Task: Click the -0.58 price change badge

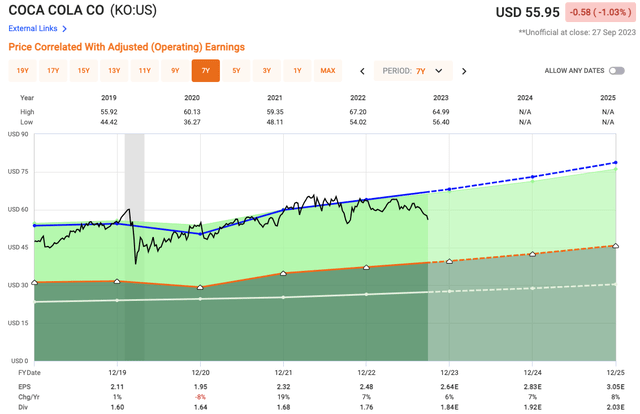Action: [x=596, y=13]
